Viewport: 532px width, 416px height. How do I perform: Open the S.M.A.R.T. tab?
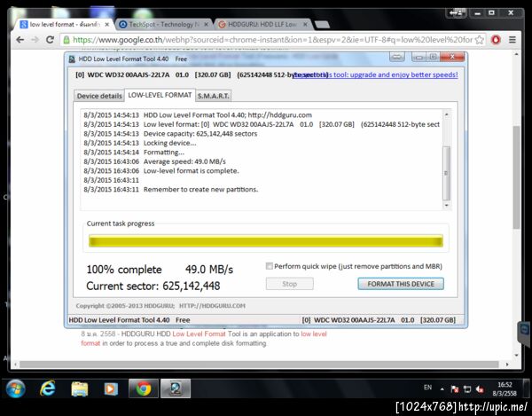point(214,96)
